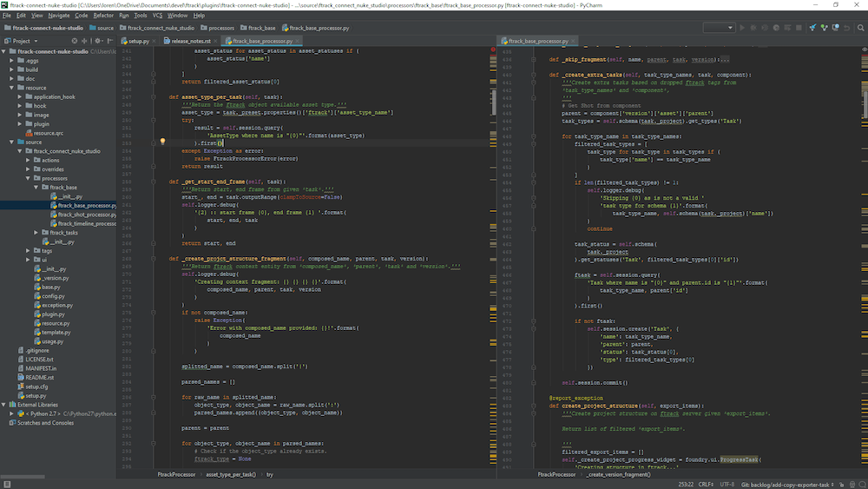The image size is (868, 489).
Task: Switch to the release_notes.rst tab
Action: click(191, 41)
